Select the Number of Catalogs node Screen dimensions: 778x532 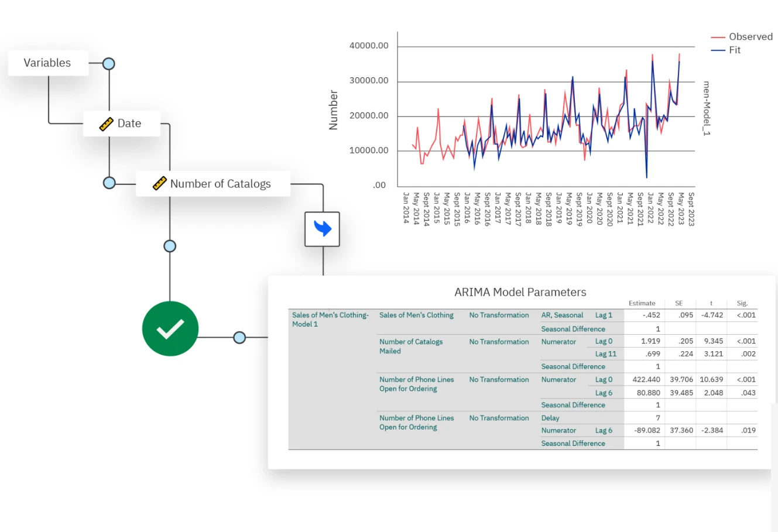213,184
